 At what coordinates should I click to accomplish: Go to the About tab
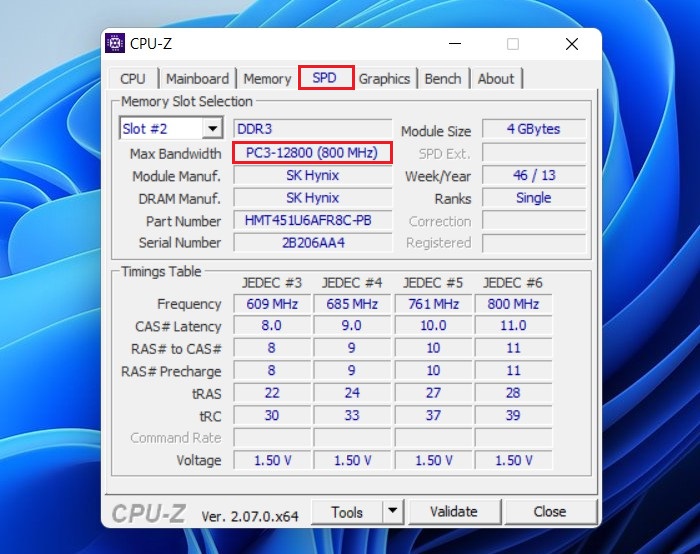pos(496,79)
